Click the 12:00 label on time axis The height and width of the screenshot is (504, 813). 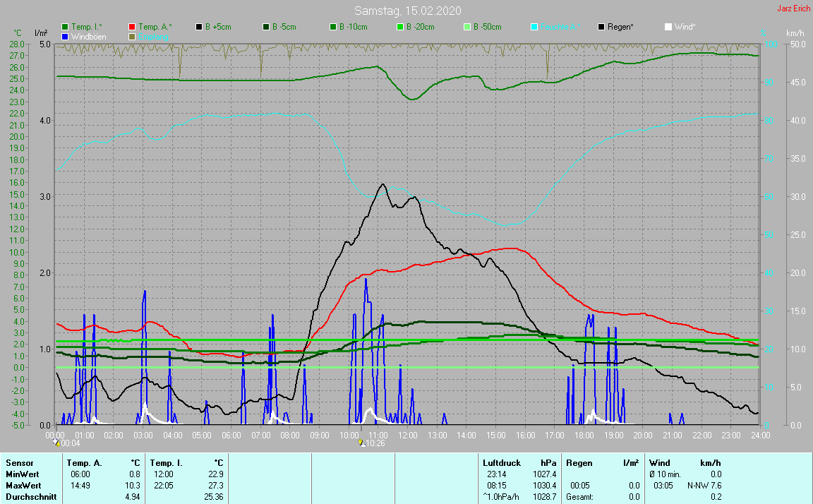point(407,435)
